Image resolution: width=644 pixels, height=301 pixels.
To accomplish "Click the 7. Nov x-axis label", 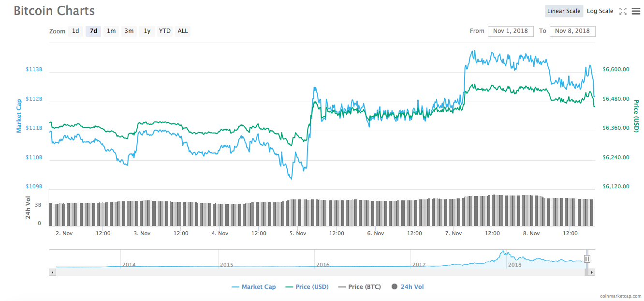I will coord(454,233).
